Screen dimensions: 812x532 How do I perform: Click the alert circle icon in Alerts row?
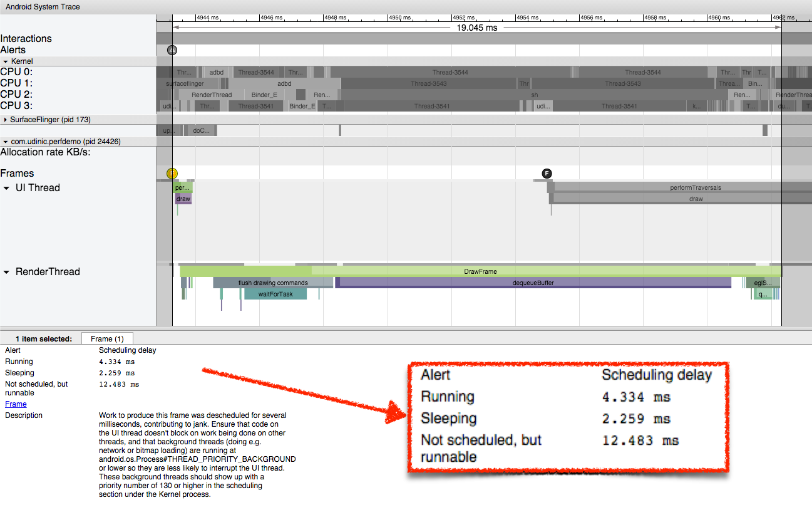coord(172,50)
